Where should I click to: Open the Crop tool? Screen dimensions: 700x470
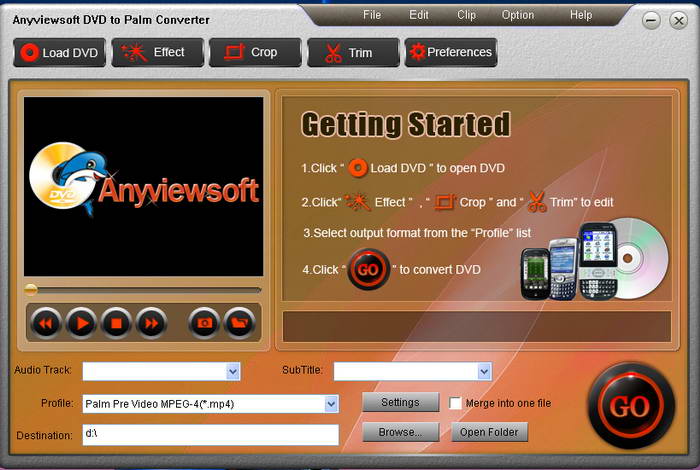click(255, 53)
